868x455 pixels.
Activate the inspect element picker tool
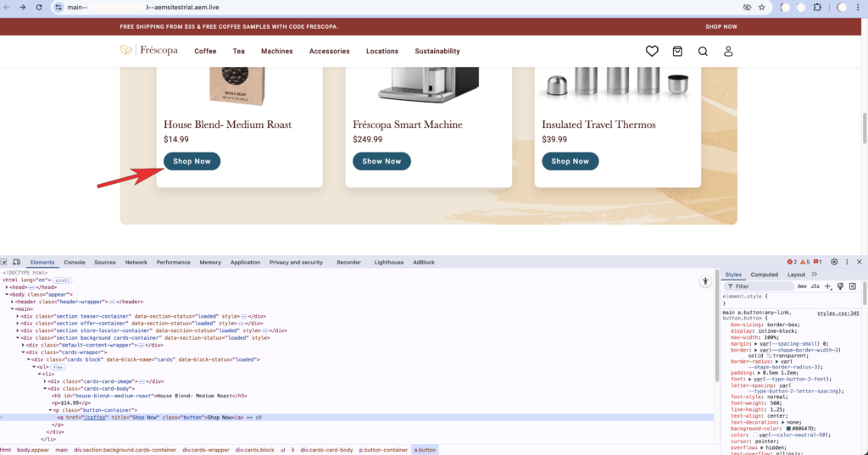coord(5,263)
